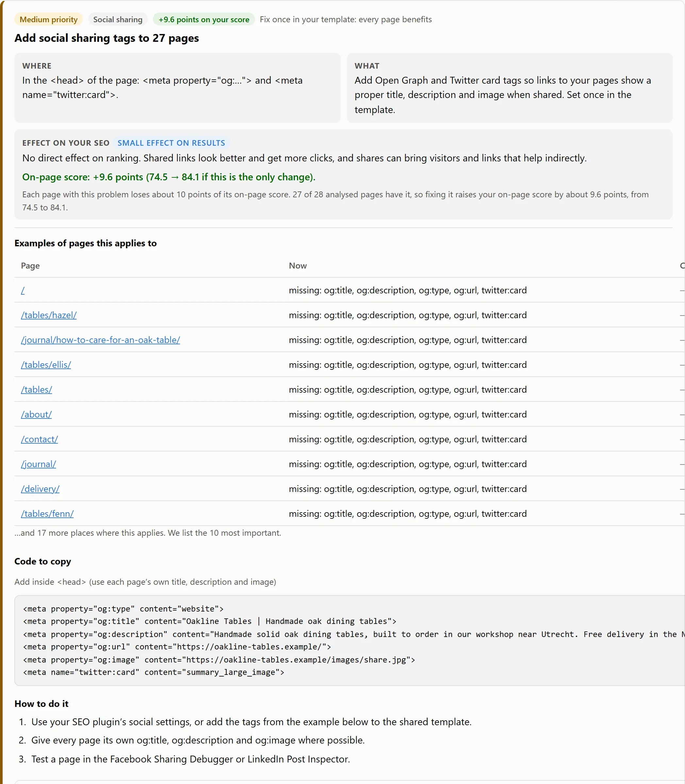The image size is (685, 784).
Task: Open the /journal/ page link
Action: pyautogui.click(x=38, y=464)
